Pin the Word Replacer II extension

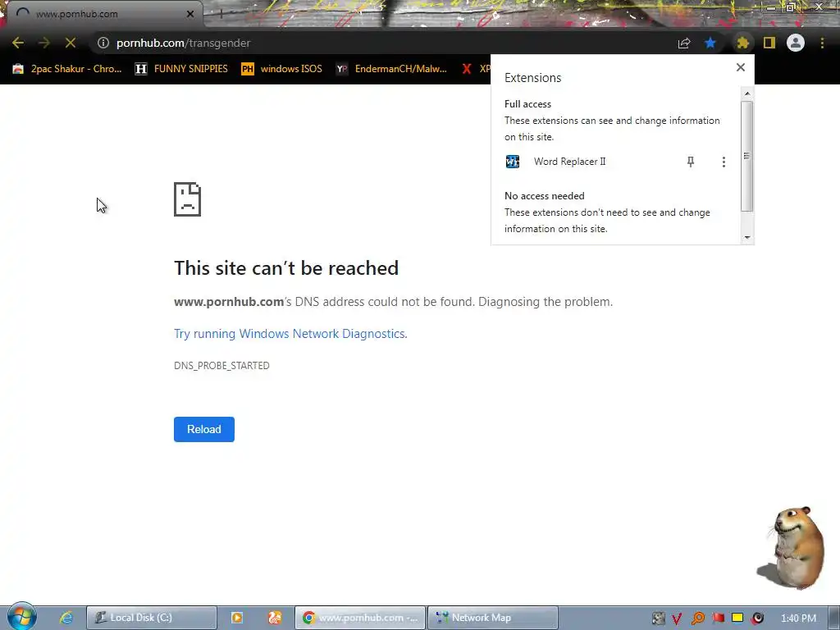click(691, 162)
